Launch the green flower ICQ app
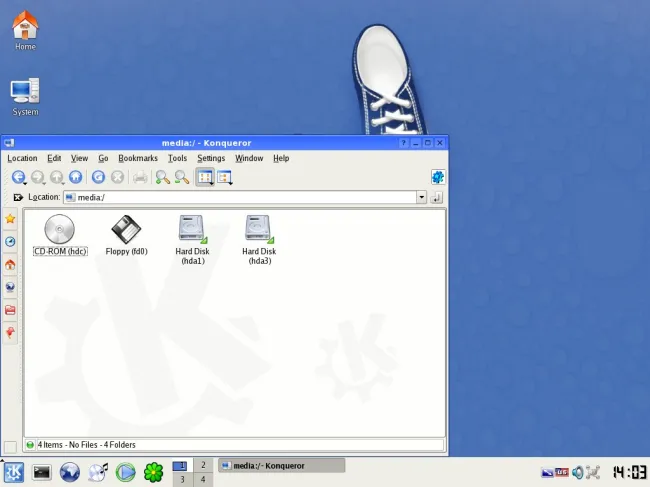Image resolution: width=650 pixels, height=487 pixels. tap(153, 472)
